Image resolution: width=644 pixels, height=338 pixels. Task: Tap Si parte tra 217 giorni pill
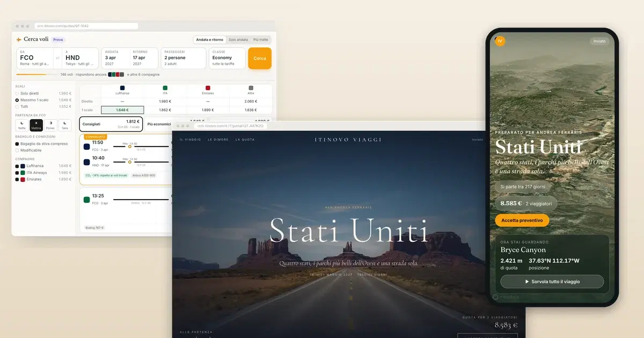click(x=522, y=187)
